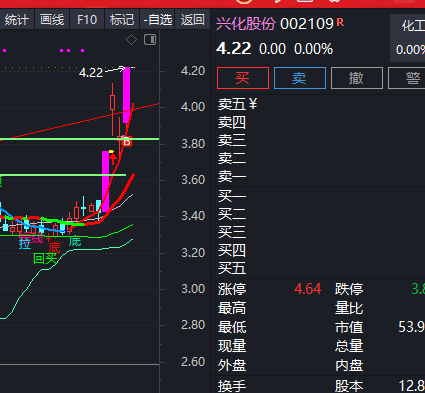Click the 卖四 order book row

point(318,122)
